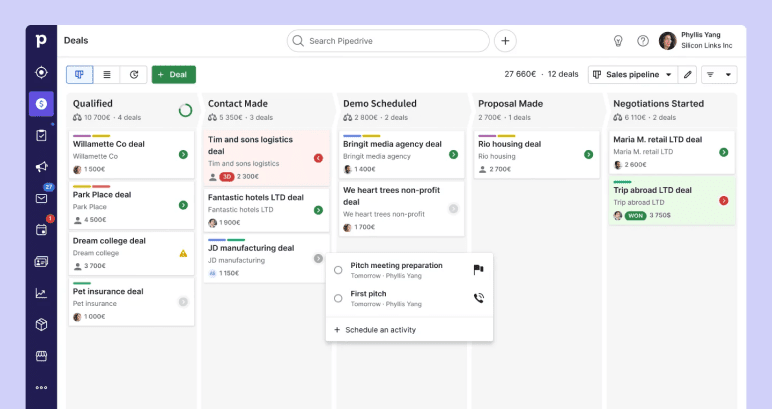Open Sales Assistant lightbulb icon
772x409 pixels.
coord(618,41)
